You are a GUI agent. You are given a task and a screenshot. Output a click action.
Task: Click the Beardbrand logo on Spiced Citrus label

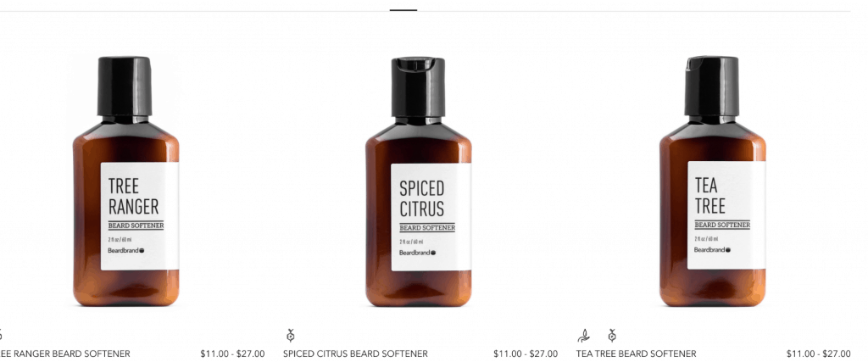(417, 253)
